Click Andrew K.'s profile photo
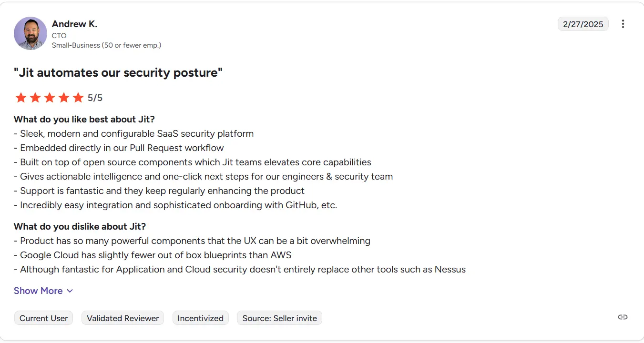Viewport: 644px width, 343px height. (x=31, y=33)
